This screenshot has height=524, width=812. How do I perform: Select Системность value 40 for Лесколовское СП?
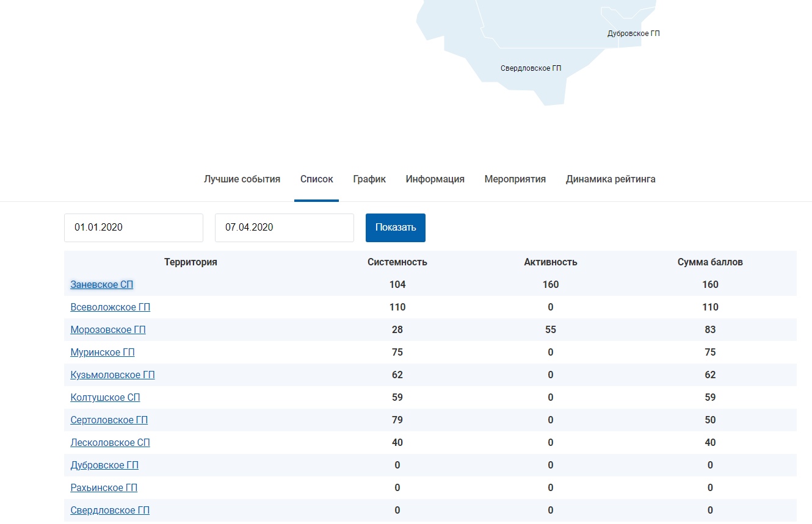tap(397, 442)
